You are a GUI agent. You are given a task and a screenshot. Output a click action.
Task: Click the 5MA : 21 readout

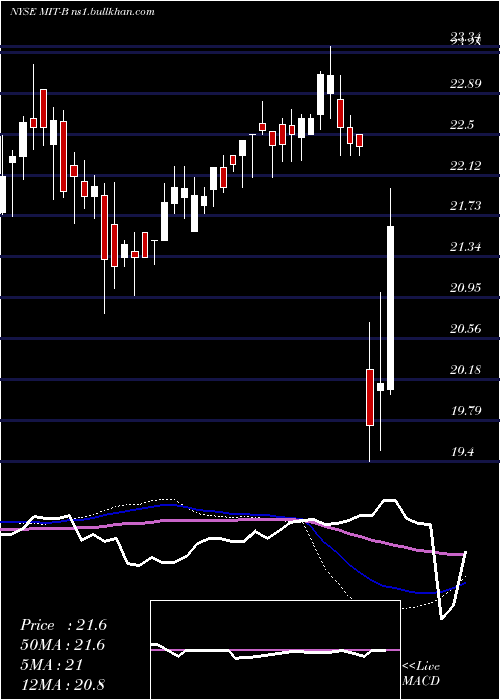click(51, 665)
